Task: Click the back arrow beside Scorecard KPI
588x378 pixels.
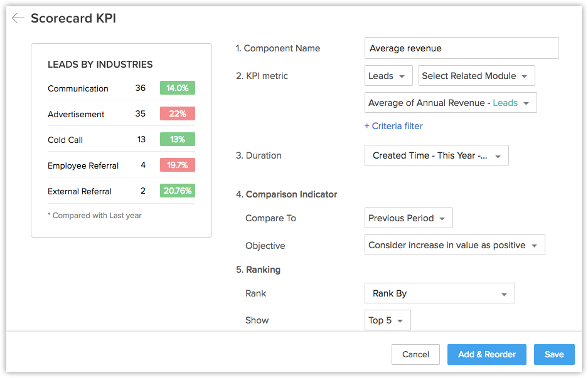Action: coord(18,18)
